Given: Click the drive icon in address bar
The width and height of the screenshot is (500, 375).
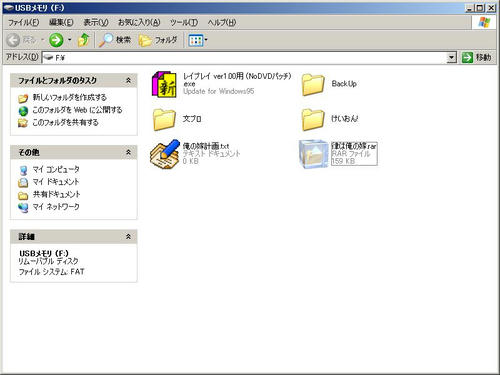Looking at the screenshot, I should coord(48,58).
